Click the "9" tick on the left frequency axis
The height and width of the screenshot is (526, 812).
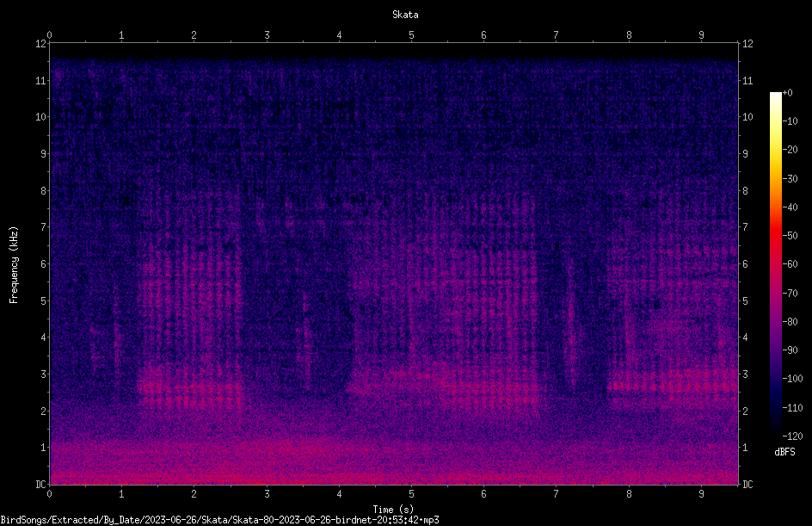[43, 154]
